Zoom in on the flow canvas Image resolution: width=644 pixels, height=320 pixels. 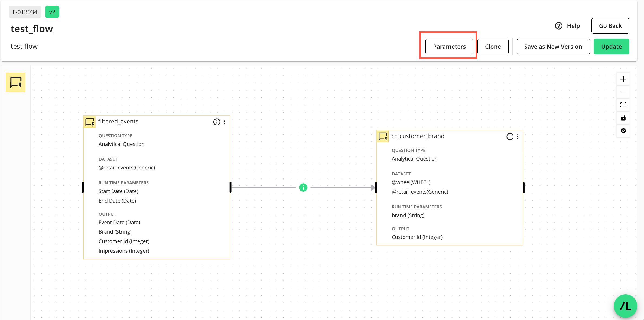click(x=623, y=79)
